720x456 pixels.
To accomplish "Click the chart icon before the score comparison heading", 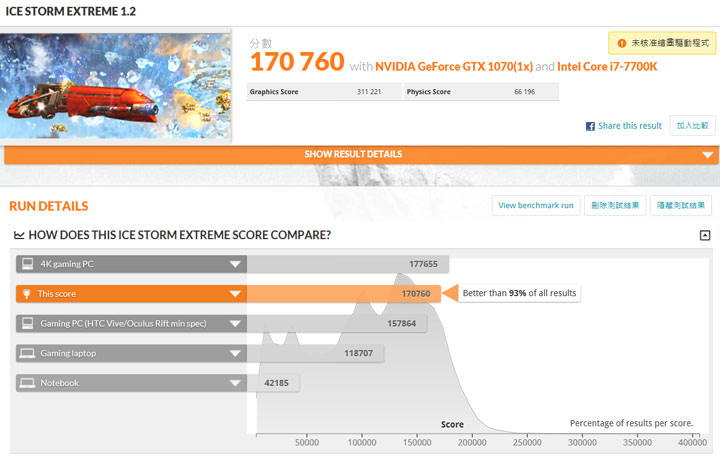I will 19,236.
